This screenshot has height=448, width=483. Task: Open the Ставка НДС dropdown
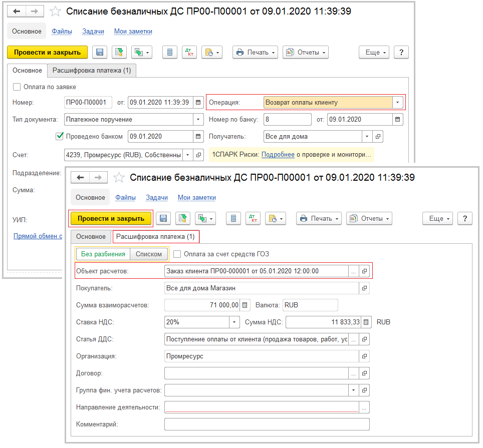coord(234,322)
